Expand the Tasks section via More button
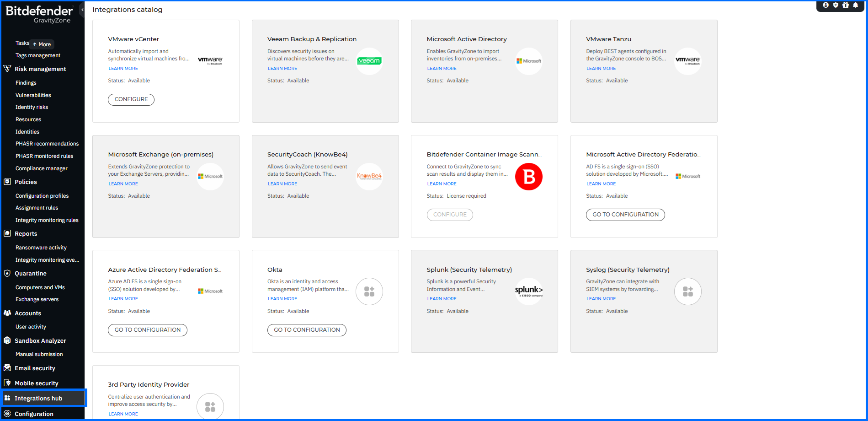The image size is (868, 421). tap(41, 44)
